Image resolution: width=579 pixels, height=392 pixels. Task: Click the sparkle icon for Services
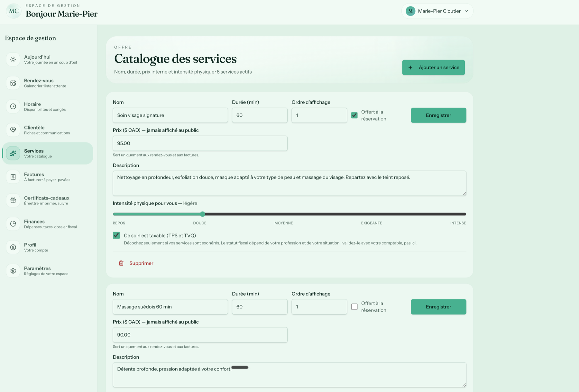pos(13,153)
